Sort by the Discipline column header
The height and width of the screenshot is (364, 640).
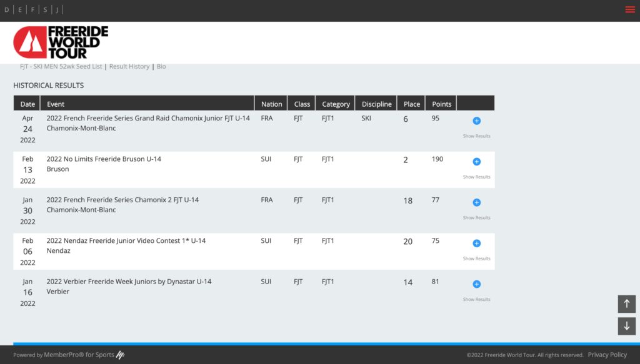(376, 104)
